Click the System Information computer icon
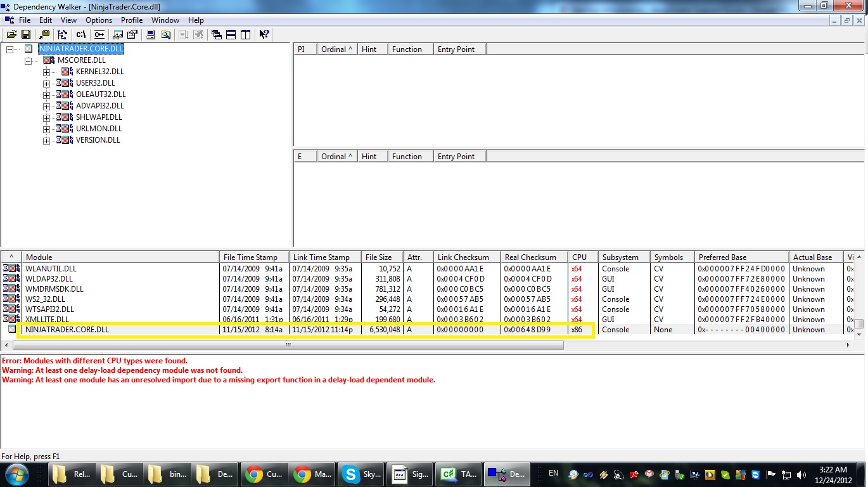The height and width of the screenshot is (487, 868). (x=151, y=34)
